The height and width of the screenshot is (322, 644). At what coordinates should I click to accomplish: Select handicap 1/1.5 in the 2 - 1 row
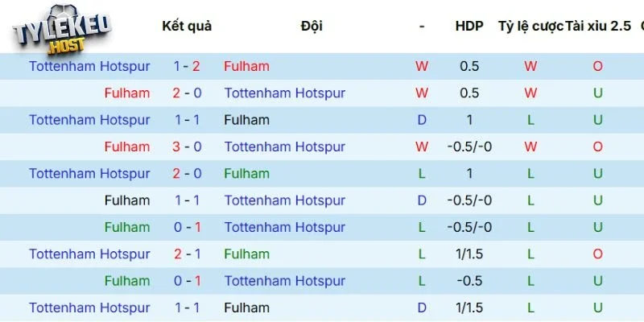[x=469, y=254]
